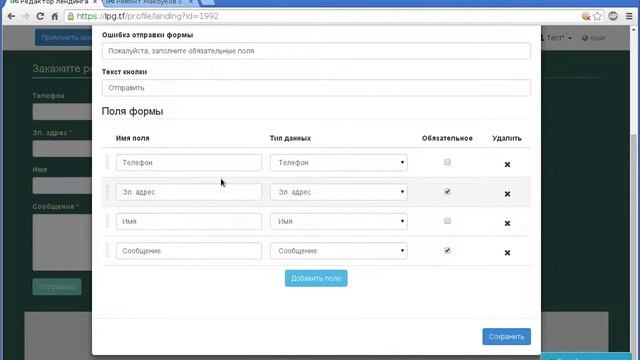Go back using browser back arrow
Image resolution: width=640 pixels, height=360 pixels.
point(11,16)
